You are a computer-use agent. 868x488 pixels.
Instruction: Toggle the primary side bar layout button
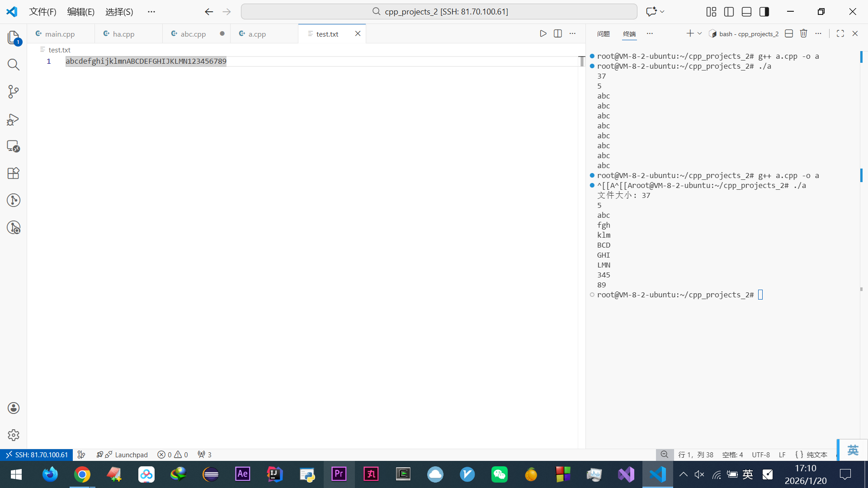729,12
